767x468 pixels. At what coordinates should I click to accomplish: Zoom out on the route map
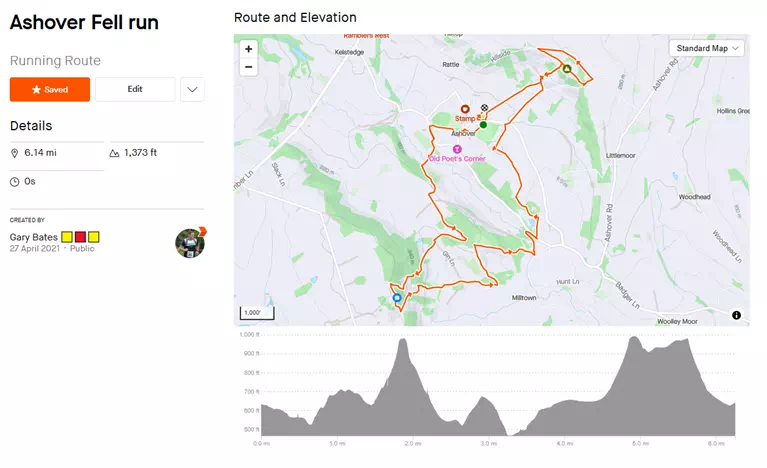coord(249,67)
